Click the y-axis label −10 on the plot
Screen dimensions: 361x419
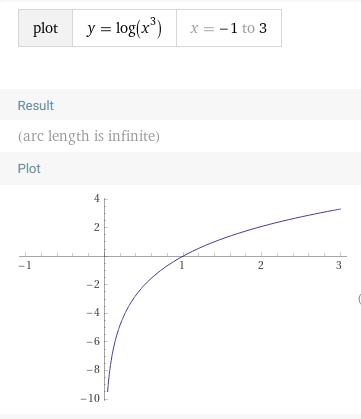coord(90,398)
